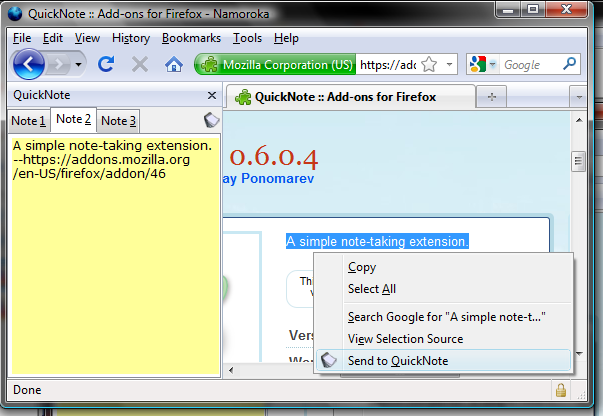Click the Back navigation button

pos(28,64)
